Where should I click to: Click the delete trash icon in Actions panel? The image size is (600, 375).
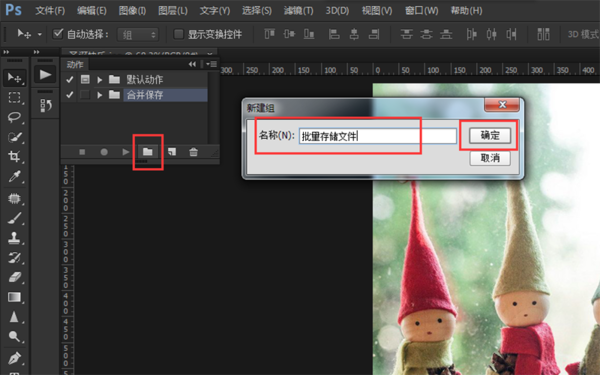pos(193,152)
